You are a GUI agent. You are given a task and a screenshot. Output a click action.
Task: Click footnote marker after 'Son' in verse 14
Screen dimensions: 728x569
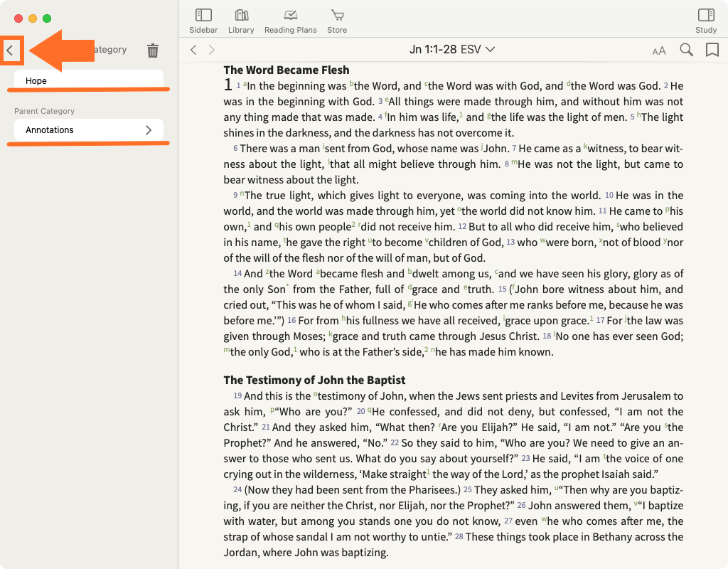[x=287, y=287]
